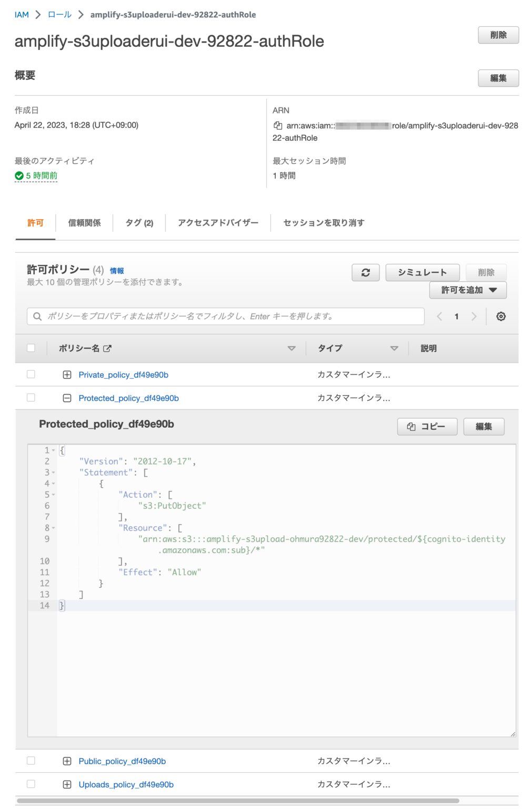Expand the Uploads_policy_df49e90b policy
Viewport: 532px width, 809px height.
point(67,784)
